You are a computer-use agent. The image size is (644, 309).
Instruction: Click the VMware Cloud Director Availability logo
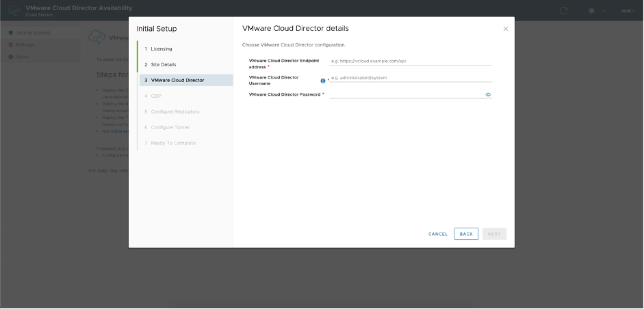tap(13, 10)
